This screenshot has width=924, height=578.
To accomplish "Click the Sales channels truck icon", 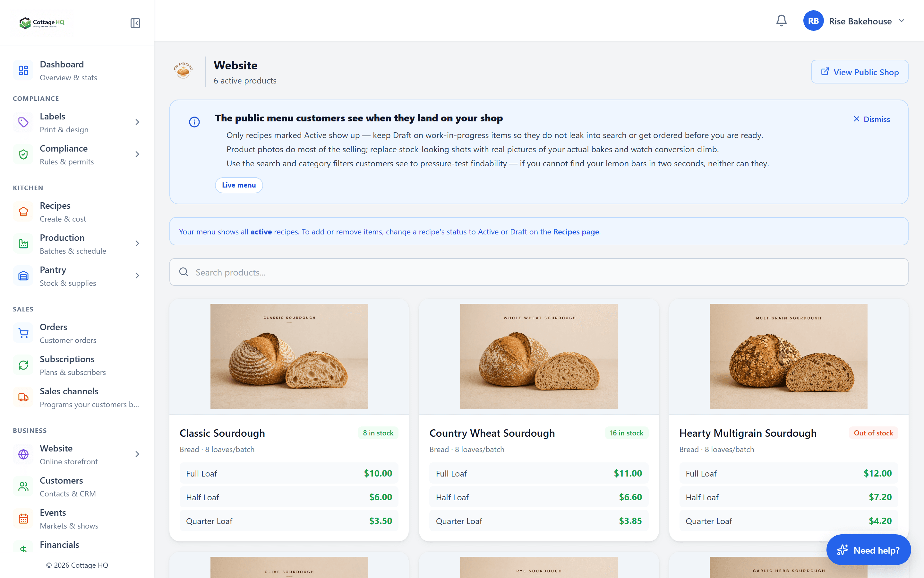I will [23, 398].
